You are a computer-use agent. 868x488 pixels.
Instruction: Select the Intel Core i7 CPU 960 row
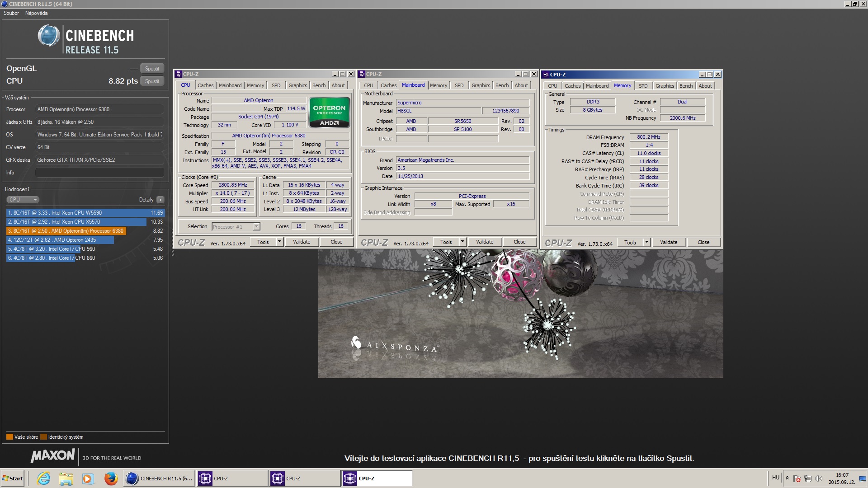click(x=85, y=249)
